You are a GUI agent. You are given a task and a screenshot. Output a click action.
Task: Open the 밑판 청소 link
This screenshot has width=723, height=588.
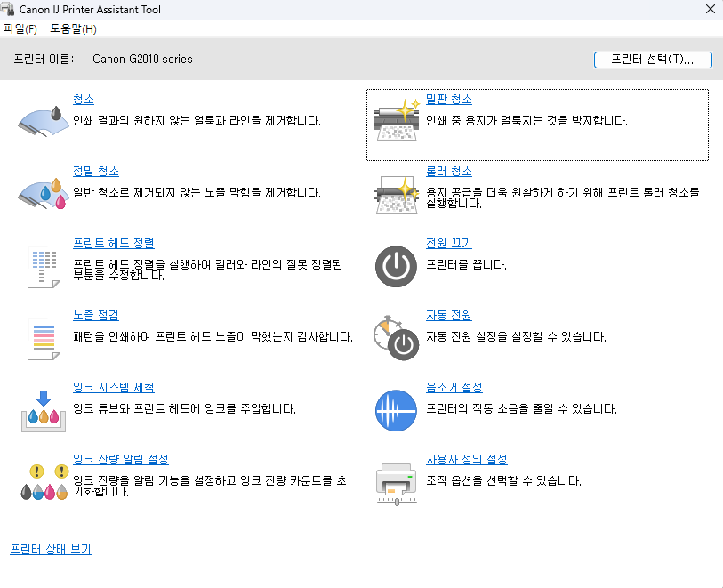(448, 99)
